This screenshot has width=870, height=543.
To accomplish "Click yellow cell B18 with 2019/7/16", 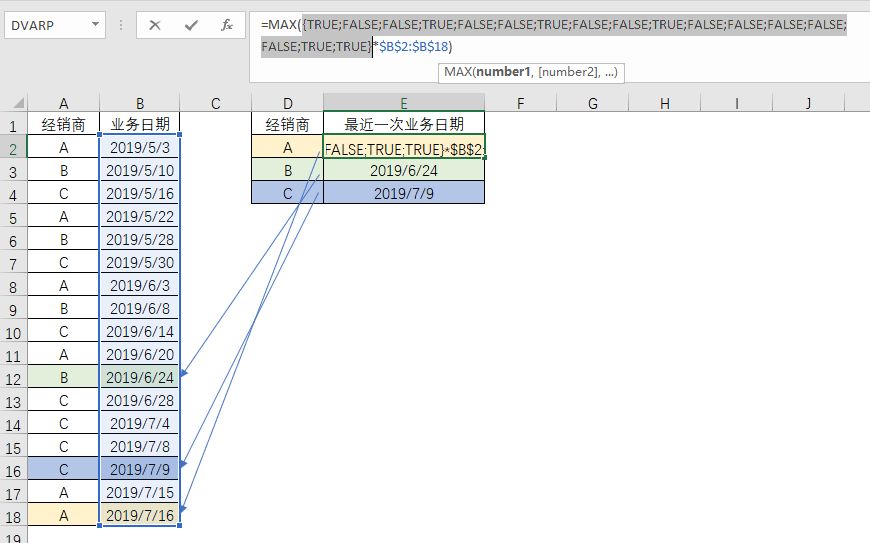I will coord(140,515).
